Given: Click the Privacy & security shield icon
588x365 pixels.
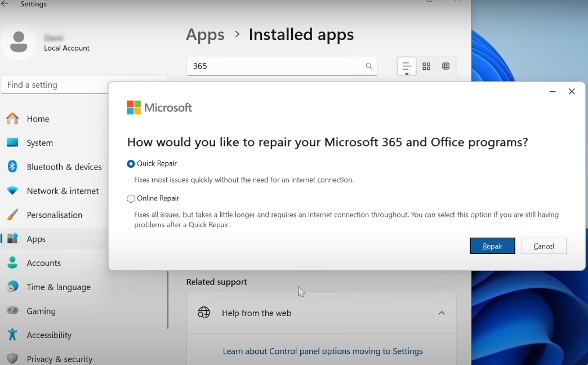Looking at the screenshot, I should (x=12, y=359).
